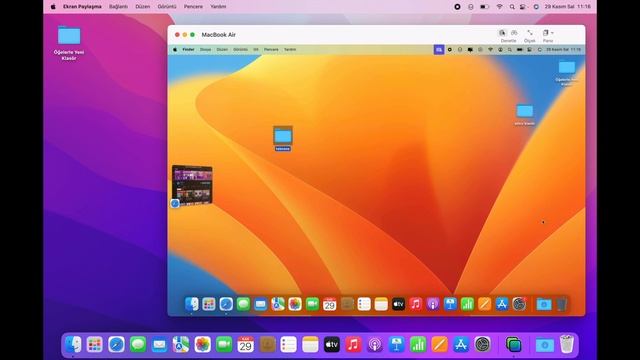
Task: Open Podcasts in remote dock
Action: click(433, 304)
